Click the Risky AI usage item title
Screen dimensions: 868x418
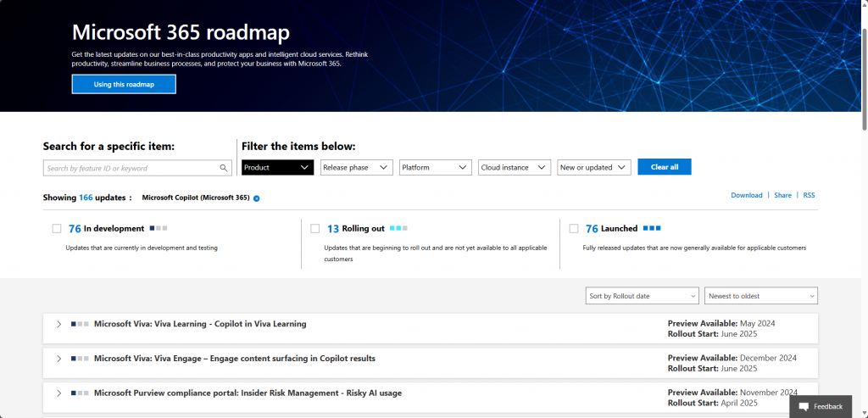(x=248, y=393)
